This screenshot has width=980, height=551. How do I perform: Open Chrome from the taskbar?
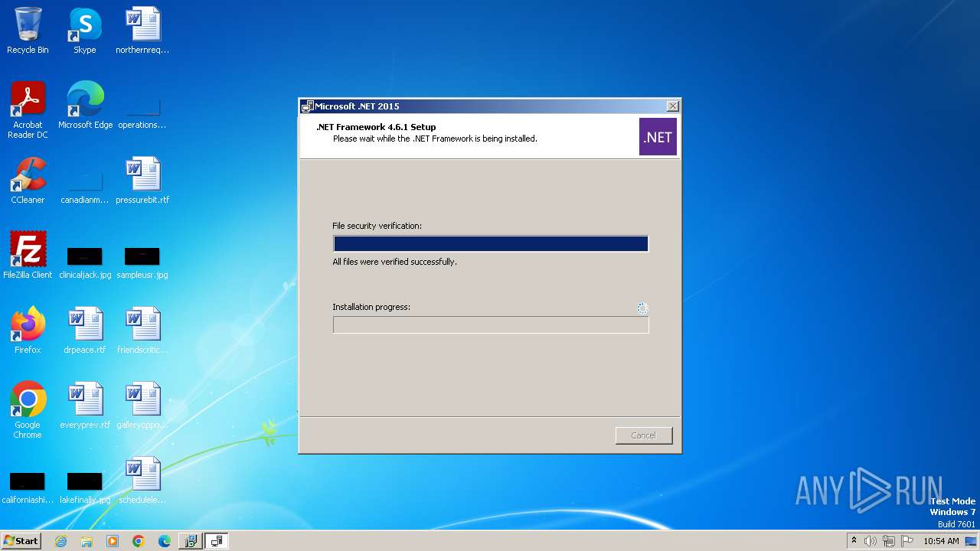[x=139, y=541]
